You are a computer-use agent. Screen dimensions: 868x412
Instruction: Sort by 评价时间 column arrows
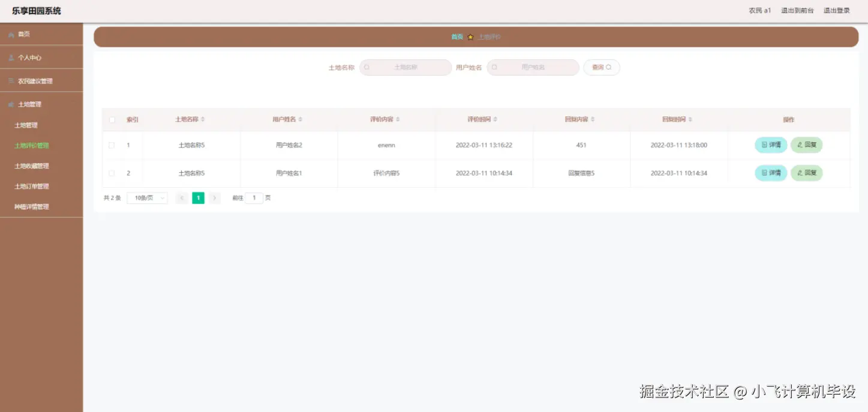coord(495,120)
